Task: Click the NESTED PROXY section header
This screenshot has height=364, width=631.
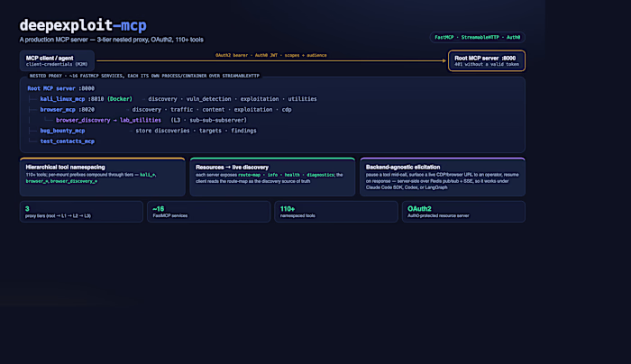Action: point(144,76)
